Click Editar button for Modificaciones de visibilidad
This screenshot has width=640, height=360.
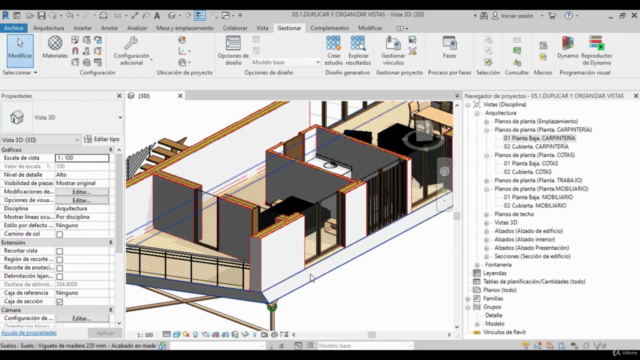82,192
